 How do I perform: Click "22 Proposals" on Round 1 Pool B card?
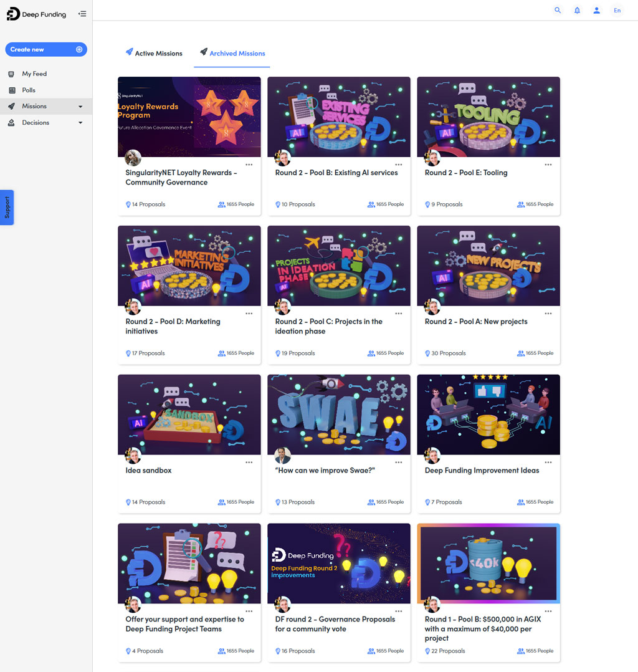(x=448, y=651)
